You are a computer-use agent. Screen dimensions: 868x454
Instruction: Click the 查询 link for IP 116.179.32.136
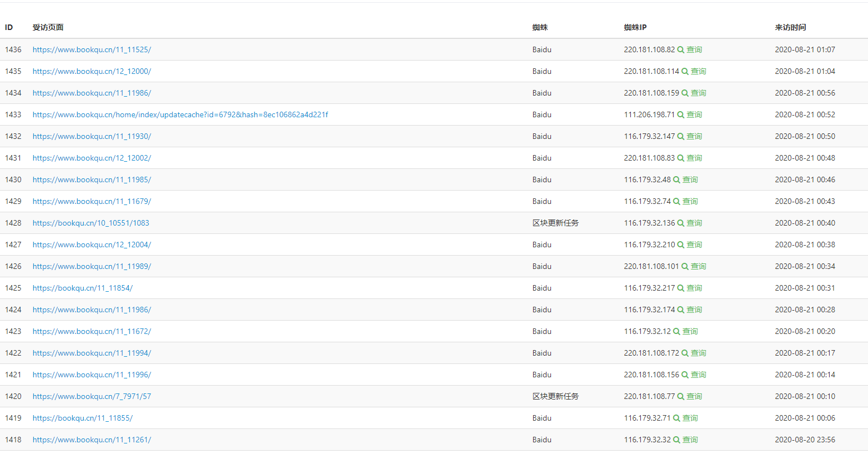point(694,223)
